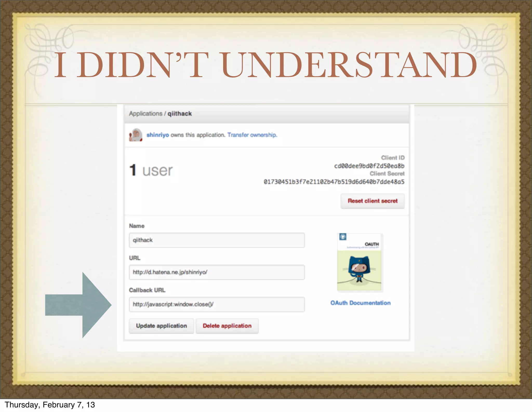532x412 pixels.
Task: Click the slide title I DIDN'T UNDERSTAND
Action: tap(266, 65)
